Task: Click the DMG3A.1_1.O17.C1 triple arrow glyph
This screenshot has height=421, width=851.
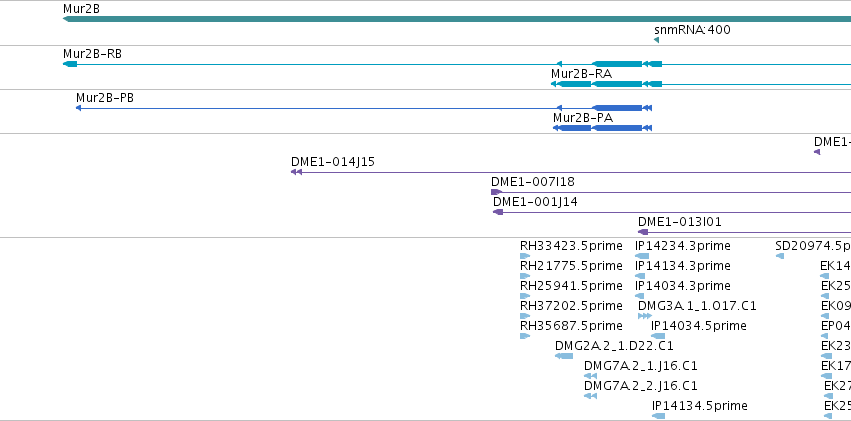Action: [645, 316]
